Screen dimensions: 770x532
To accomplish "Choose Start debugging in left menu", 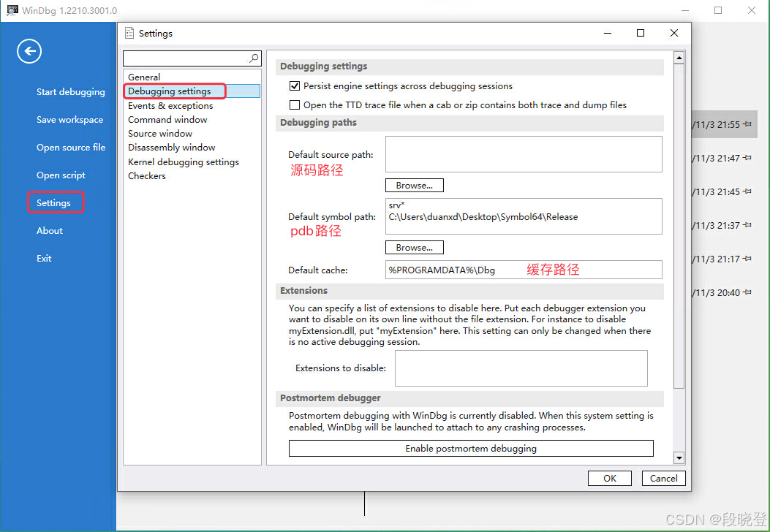I will coord(71,92).
